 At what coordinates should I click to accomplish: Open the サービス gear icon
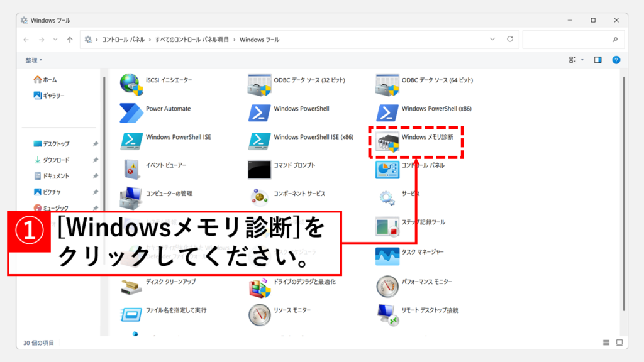click(387, 198)
